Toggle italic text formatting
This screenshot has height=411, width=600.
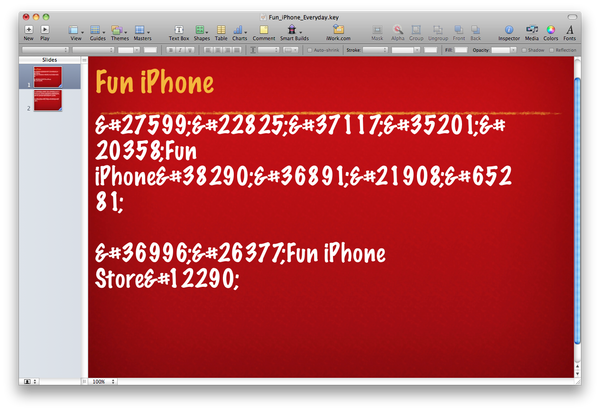(x=180, y=50)
